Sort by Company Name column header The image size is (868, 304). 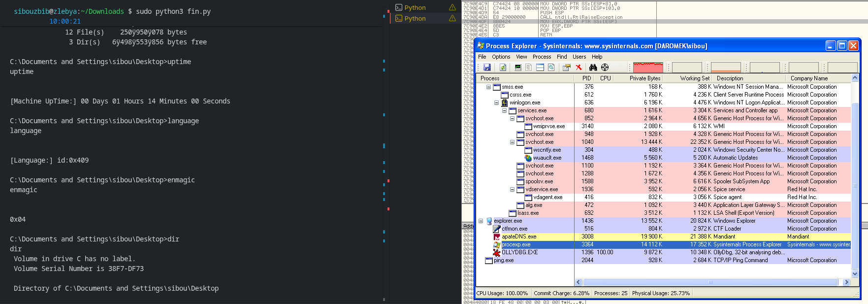pyautogui.click(x=809, y=78)
